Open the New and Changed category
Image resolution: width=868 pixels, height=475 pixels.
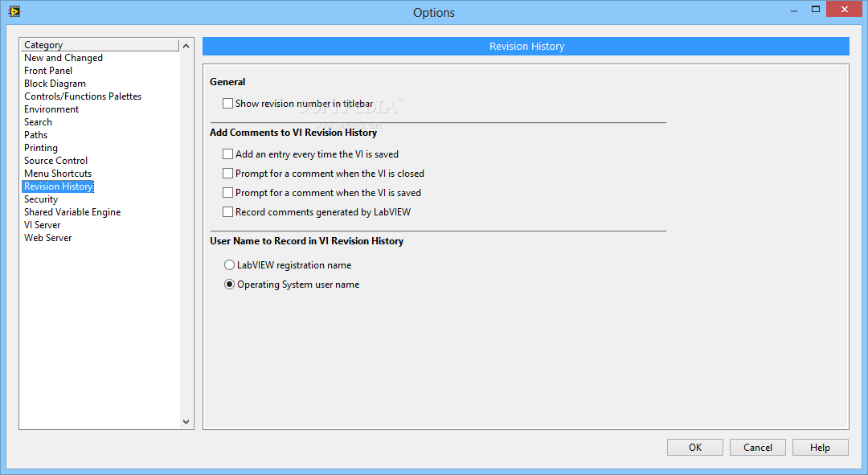point(63,58)
